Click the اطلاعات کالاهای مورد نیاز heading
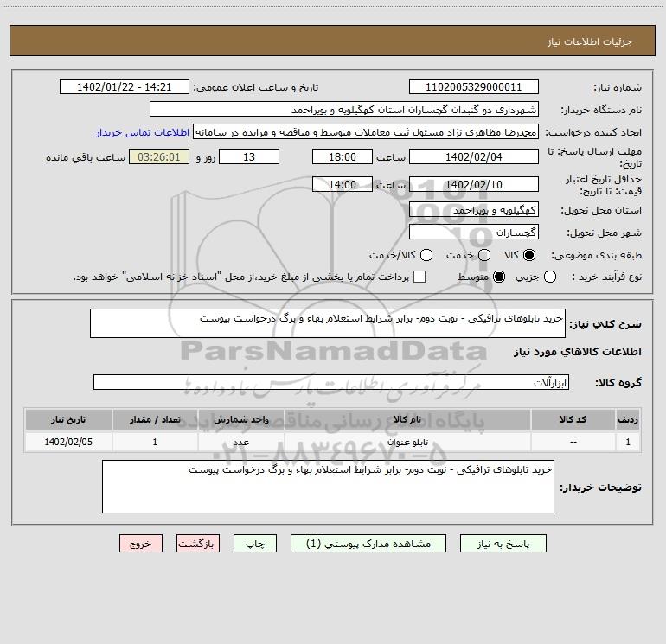This screenshot has width=666, height=644. 577,352
